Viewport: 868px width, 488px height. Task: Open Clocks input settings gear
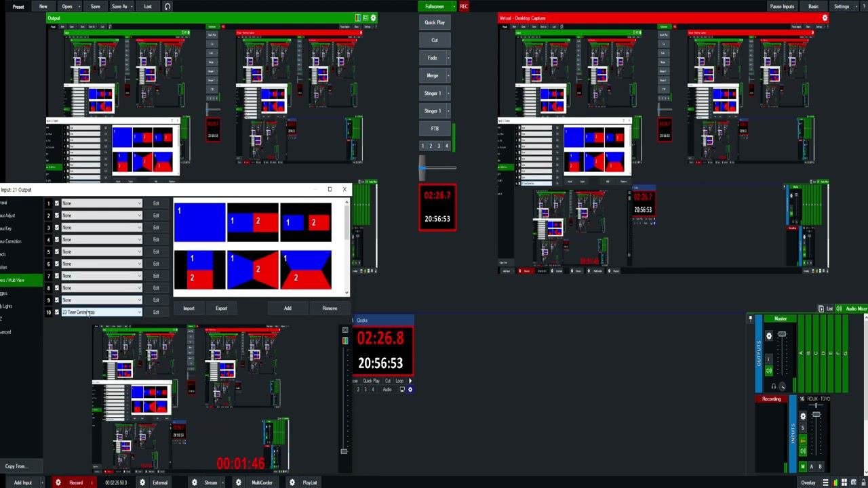click(x=410, y=390)
